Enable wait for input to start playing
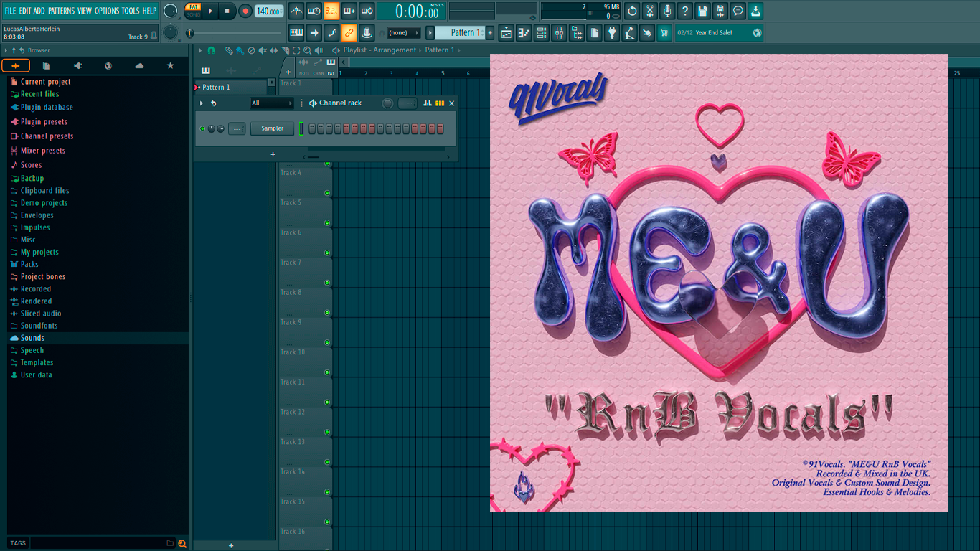 point(314,11)
